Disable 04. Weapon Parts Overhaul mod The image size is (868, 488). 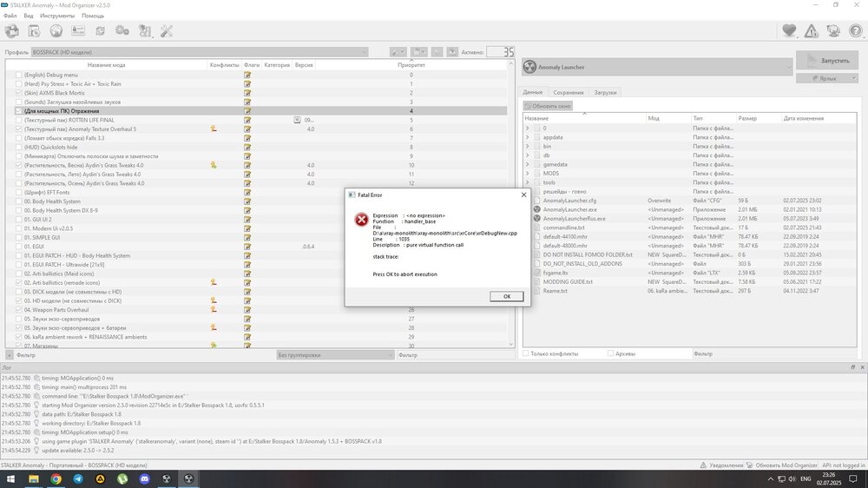[19, 310]
